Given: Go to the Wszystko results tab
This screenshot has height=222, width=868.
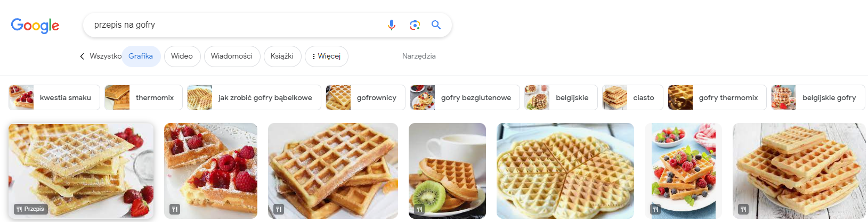Looking at the screenshot, I should (106, 56).
